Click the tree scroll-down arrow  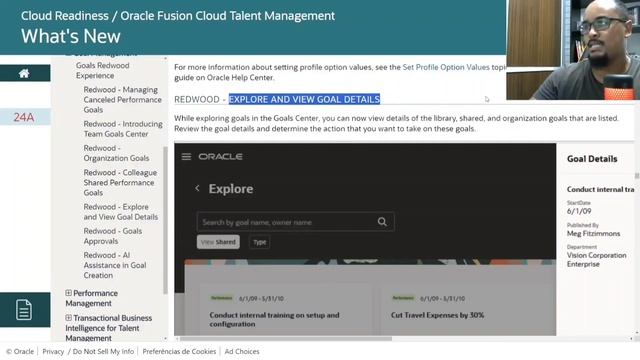pyautogui.click(x=165, y=338)
